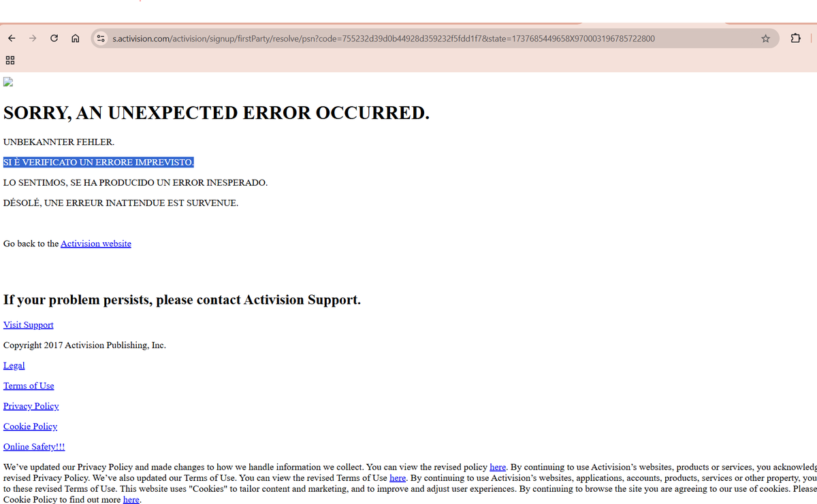Click 'If your problem persists' heading

click(182, 300)
